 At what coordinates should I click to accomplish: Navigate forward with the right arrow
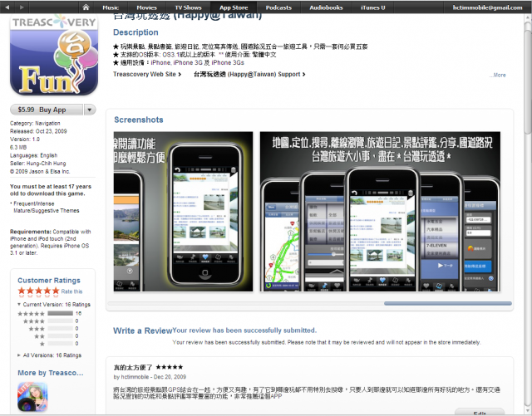22,7
